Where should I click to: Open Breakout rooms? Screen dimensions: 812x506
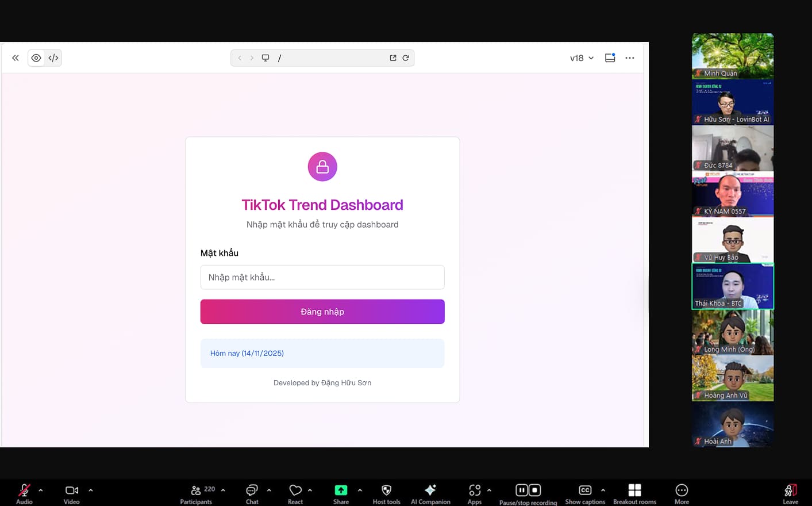634,493
